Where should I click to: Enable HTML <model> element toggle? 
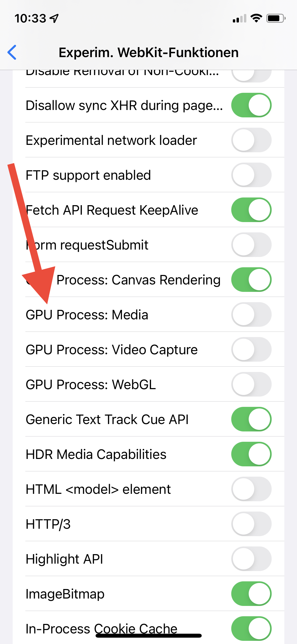click(x=251, y=489)
